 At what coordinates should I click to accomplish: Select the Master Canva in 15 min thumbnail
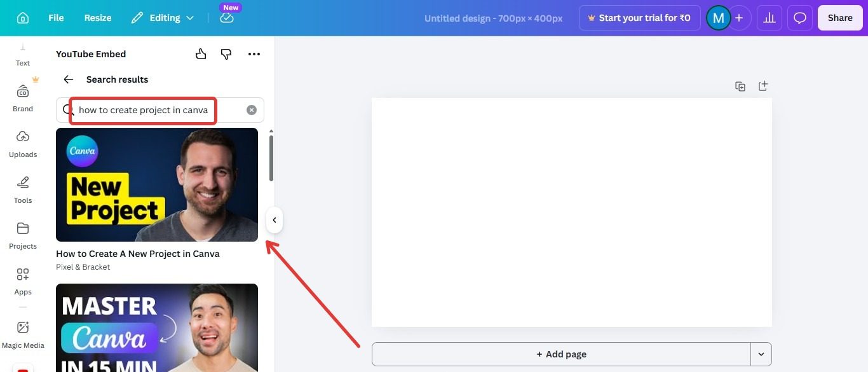point(157,327)
